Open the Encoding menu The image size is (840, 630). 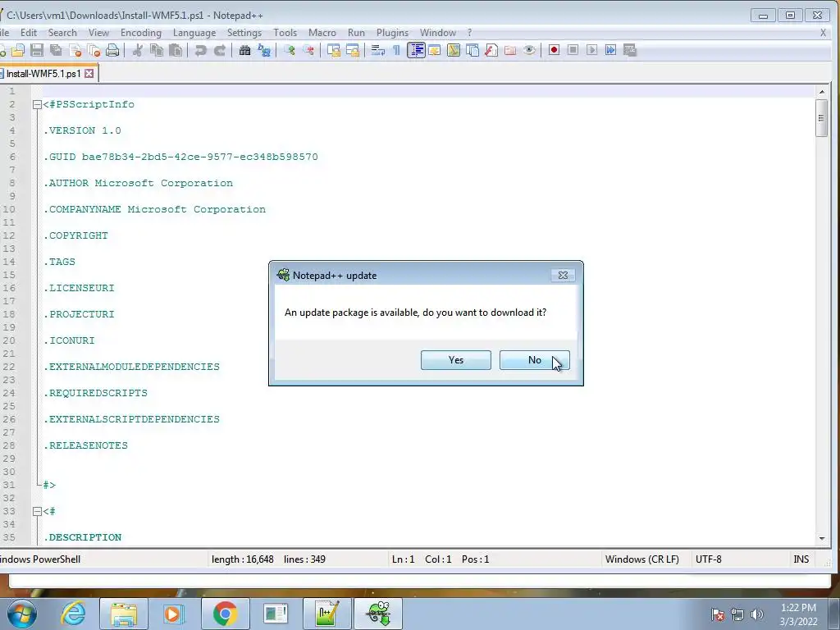[x=141, y=33]
